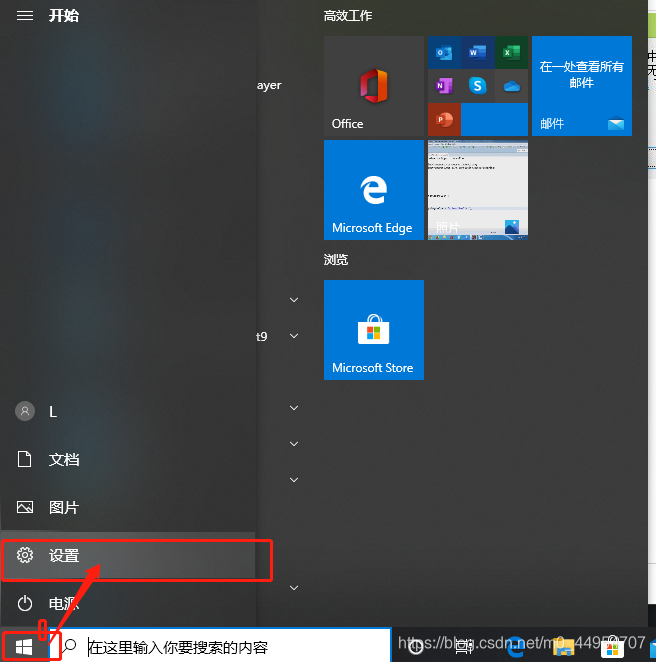Focus the taskbar search input field
The width and height of the screenshot is (656, 662).
tap(220, 646)
